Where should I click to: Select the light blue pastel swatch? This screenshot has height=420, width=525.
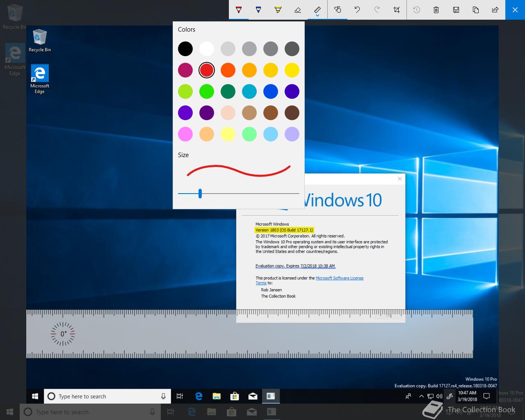tap(271, 134)
